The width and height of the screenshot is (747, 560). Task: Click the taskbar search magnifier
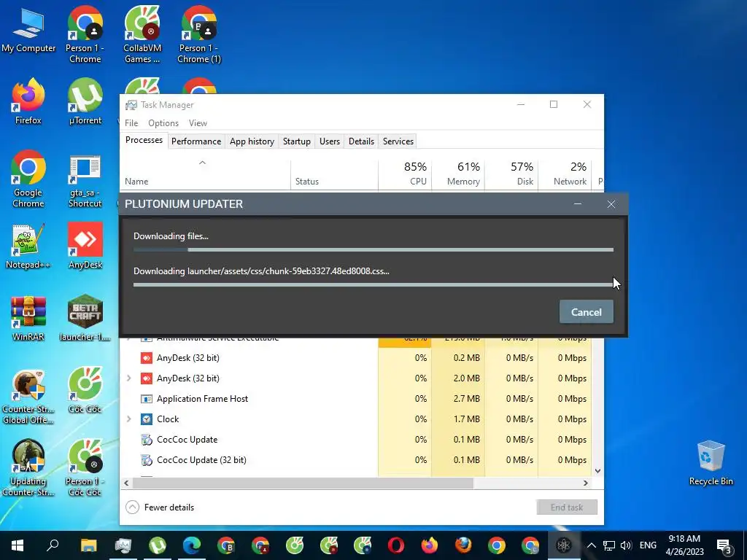(x=53, y=545)
